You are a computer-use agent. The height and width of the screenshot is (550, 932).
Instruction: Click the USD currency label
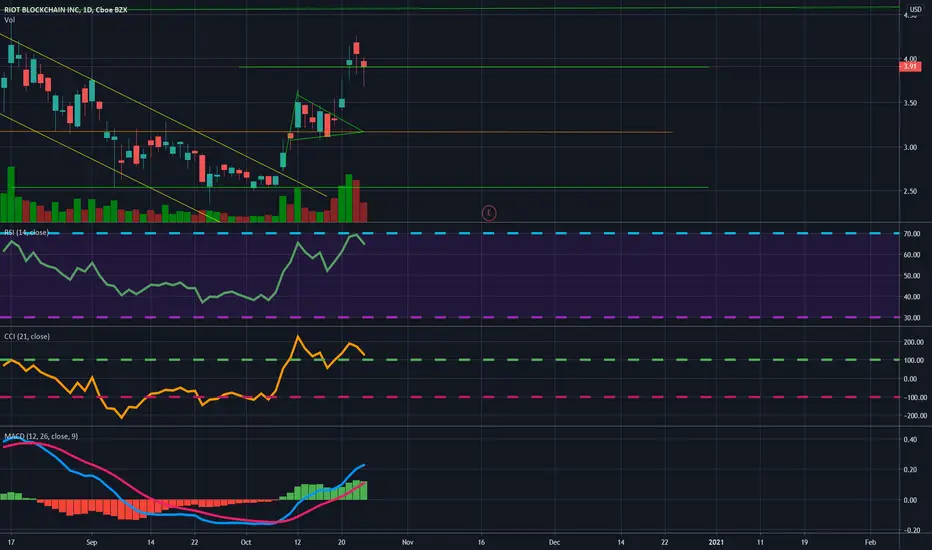(x=915, y=10)
